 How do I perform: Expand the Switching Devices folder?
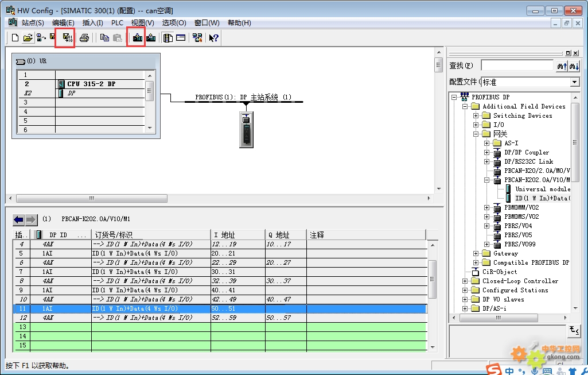point(476,115)
